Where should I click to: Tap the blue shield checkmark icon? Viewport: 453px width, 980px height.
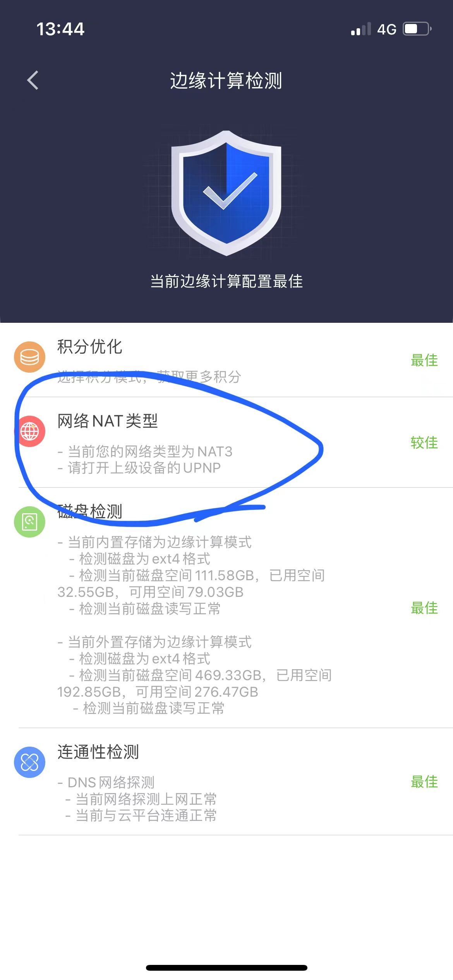tap(226, 193)
